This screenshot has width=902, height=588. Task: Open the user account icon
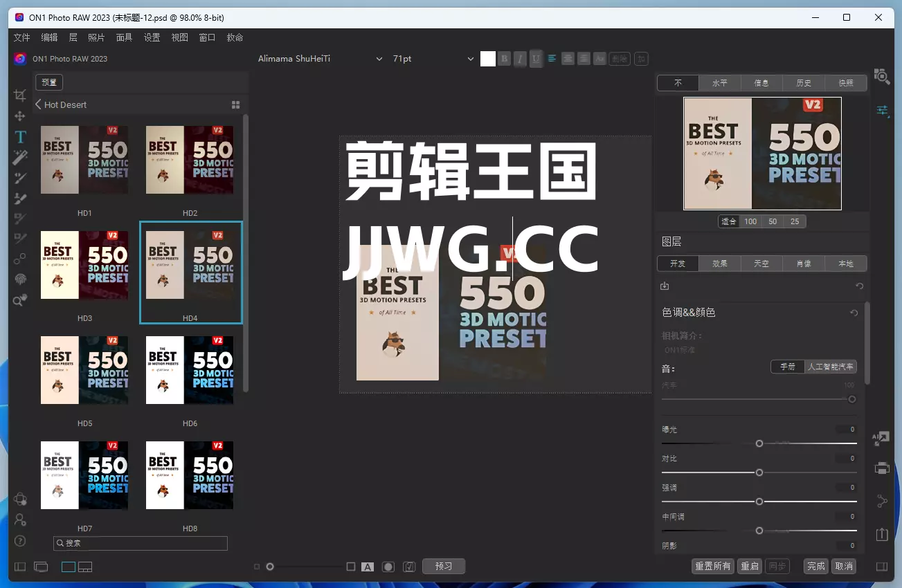click(x=20, y=520)
